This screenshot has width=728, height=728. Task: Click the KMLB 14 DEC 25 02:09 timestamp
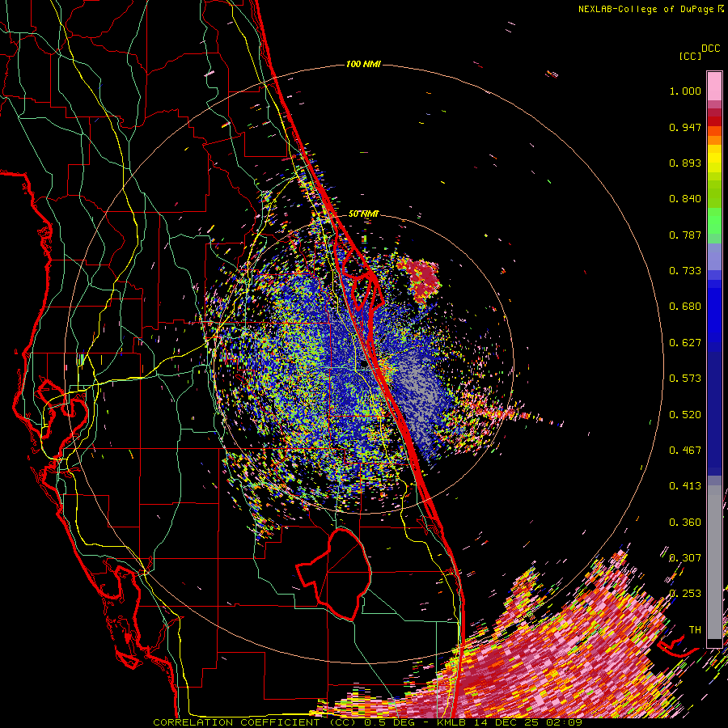click(510, 722)
